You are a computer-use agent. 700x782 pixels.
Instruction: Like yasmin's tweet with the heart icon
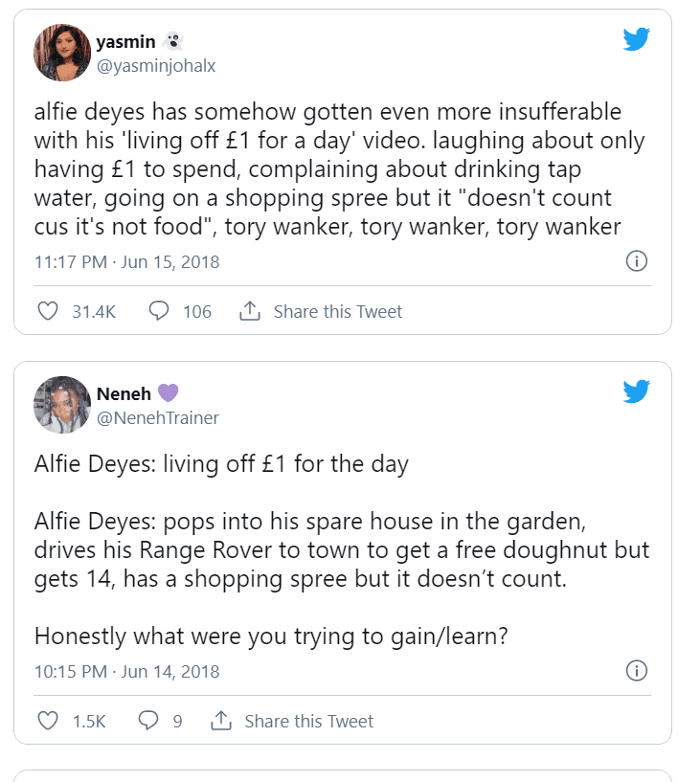click(48, 311)
